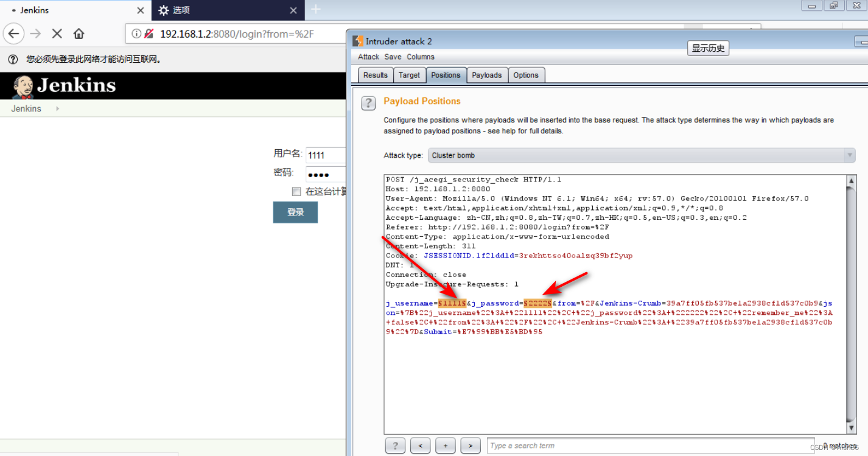
Task: Open the Attack menu
Action: (x=368, y=57)
